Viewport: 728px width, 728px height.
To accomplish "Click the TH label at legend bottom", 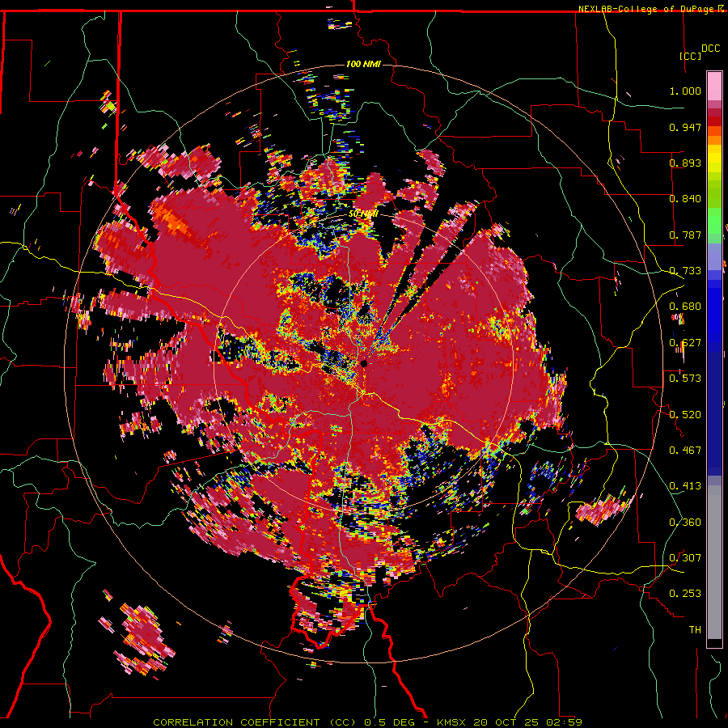I will (x=695, y=629).
